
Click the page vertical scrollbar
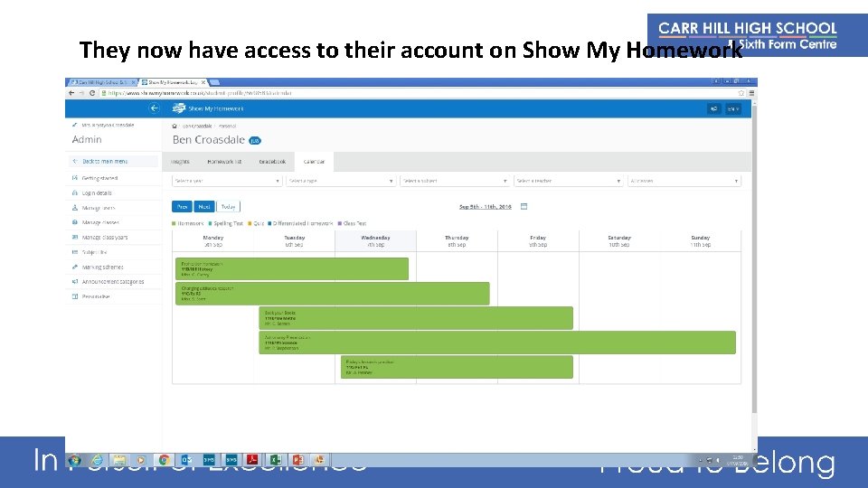coord(754,260)
